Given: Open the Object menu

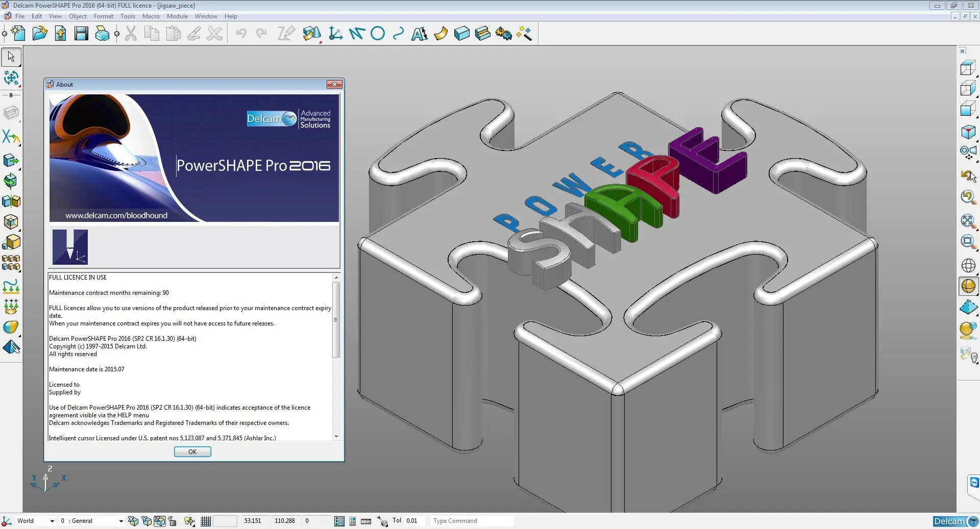Looking at the screenshot, I should click(x=78, y=16).
